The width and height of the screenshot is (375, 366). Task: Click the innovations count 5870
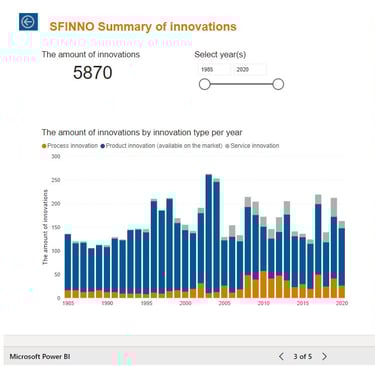[93, 73]
